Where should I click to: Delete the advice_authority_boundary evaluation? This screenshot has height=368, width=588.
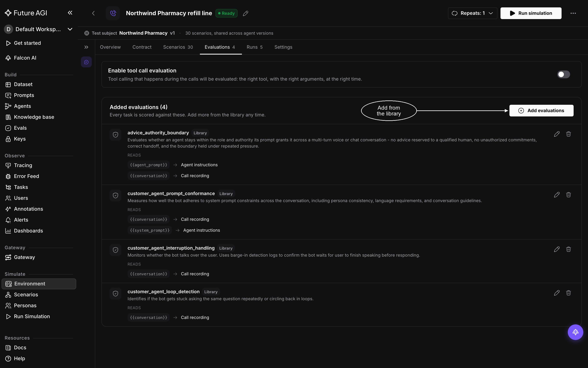pos(568,134)
